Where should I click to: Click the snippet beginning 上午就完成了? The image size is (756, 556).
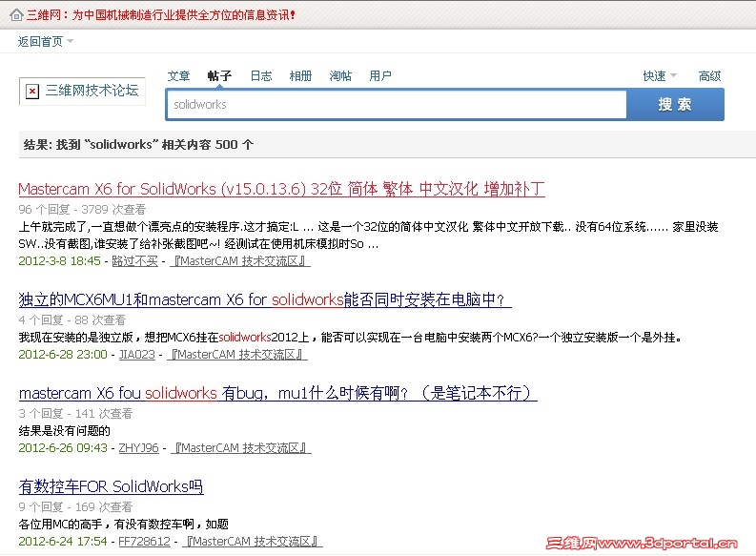point(368,236)
